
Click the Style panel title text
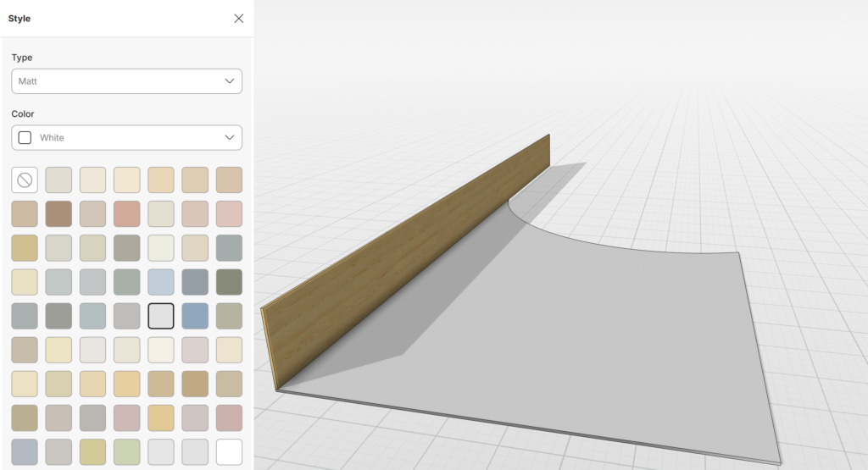(19, 19)
